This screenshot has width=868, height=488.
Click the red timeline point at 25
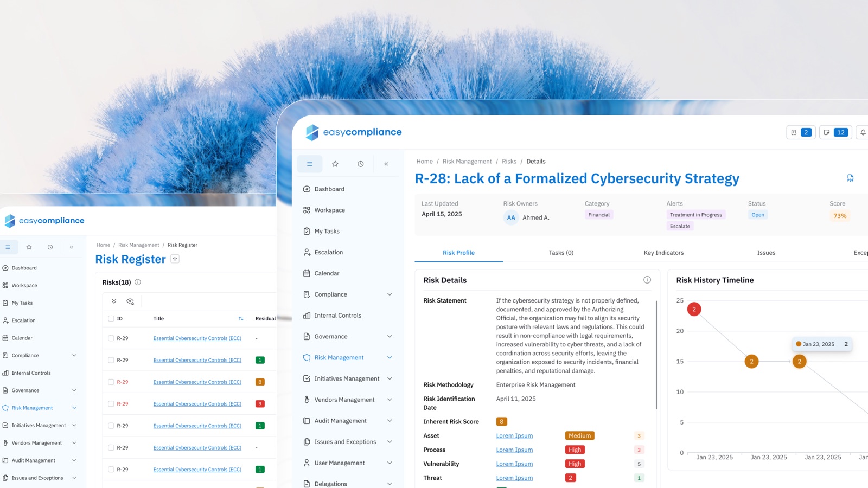pyautogui.click(x=694, y=309)
